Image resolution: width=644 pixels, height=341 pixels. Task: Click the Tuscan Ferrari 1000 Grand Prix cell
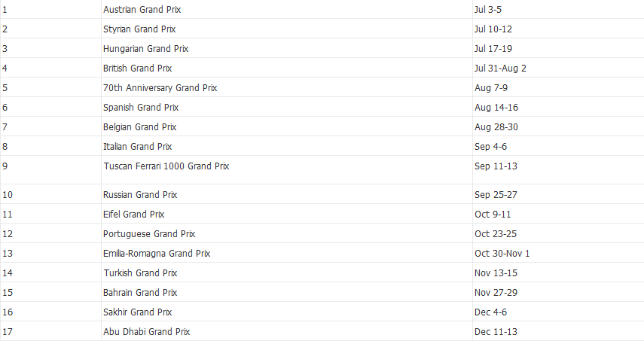[x=166, y=166]
